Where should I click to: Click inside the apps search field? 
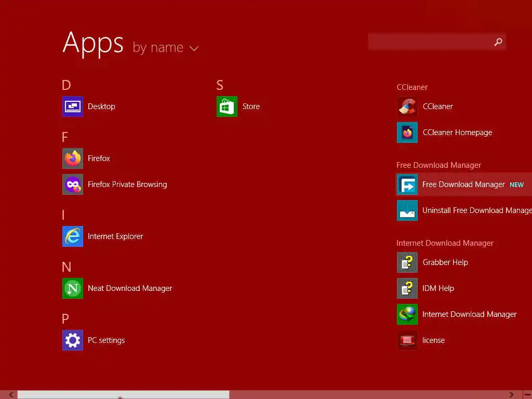(x=437, y=42)
